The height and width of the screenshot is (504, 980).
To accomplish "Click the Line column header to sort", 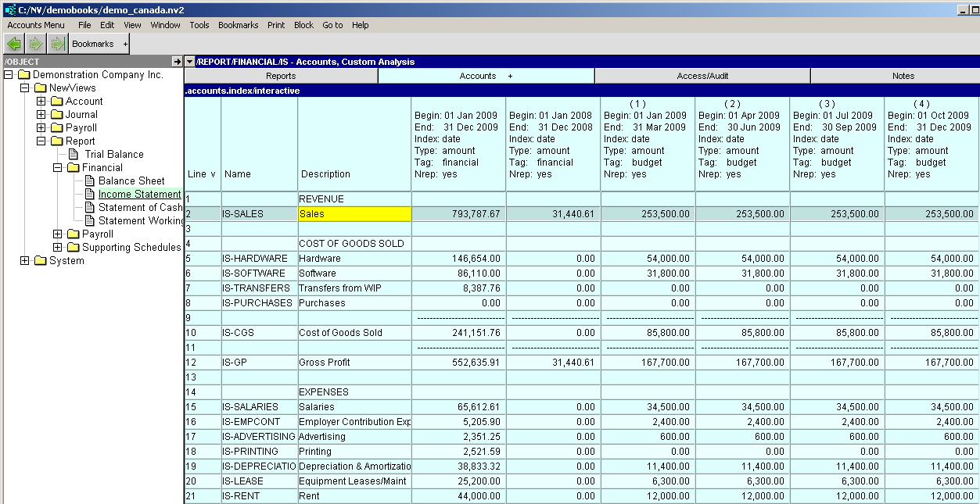I will pos(202,174).
